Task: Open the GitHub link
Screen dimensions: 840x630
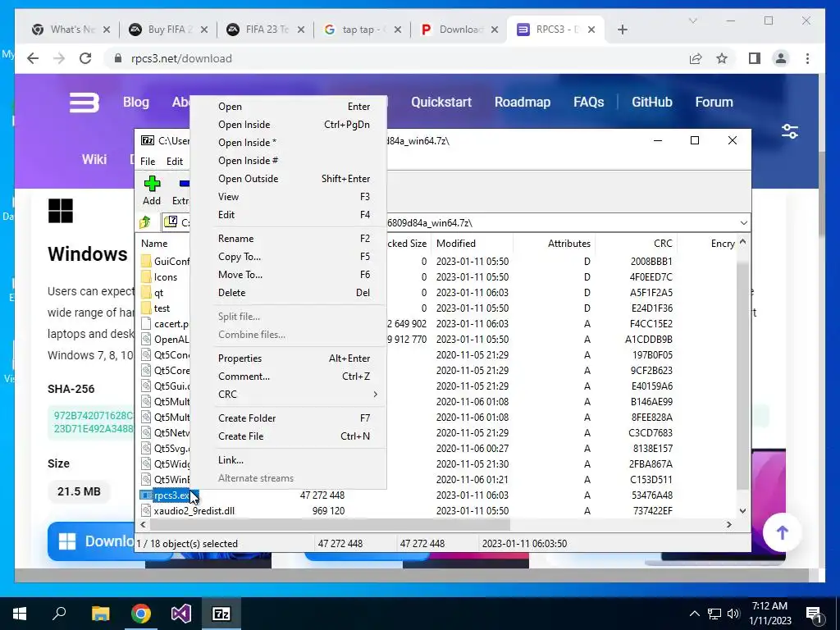Action: click(651, 103)
